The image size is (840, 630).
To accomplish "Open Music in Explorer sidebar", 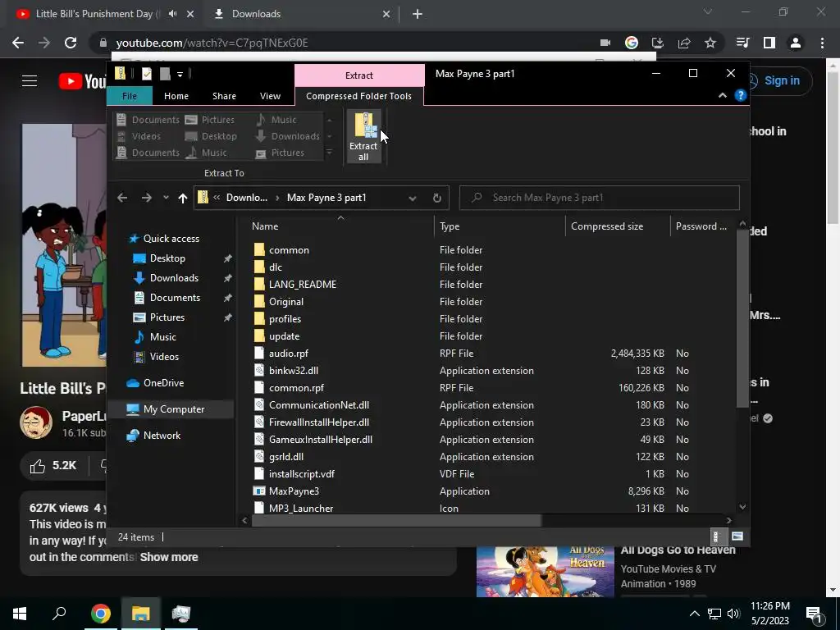I will (163, 337).
